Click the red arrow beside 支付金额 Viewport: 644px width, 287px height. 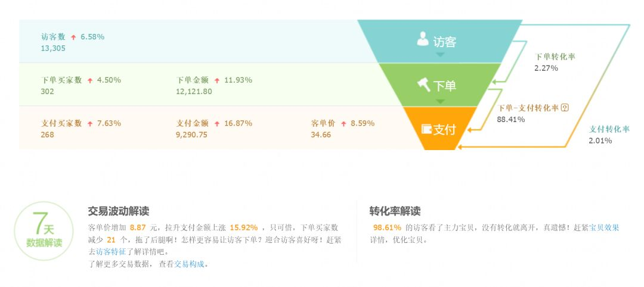[x=217, y=124]
